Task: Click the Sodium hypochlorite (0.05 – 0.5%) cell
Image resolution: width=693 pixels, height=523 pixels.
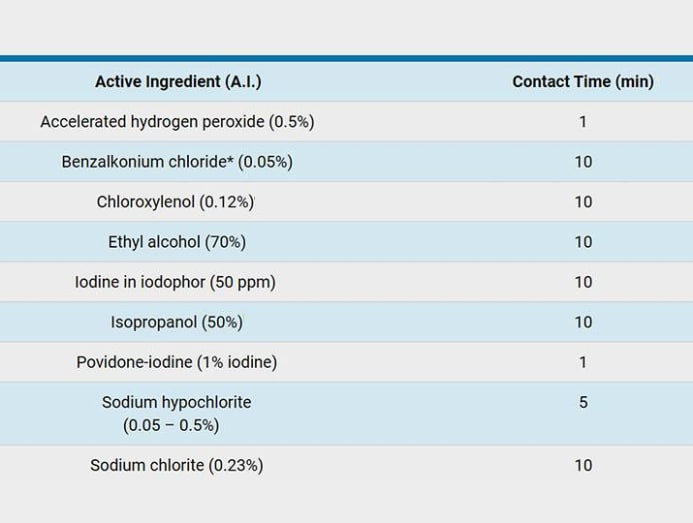Action: coord(176,413)
